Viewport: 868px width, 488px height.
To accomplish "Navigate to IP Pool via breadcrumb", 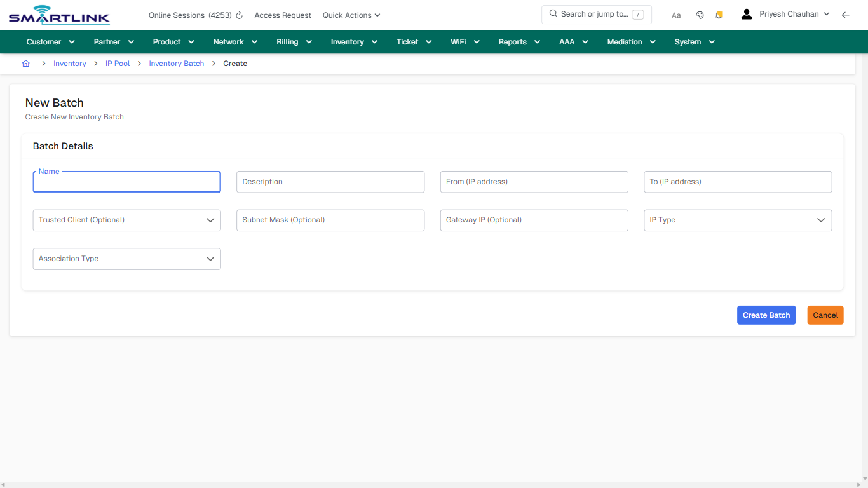I will (x=118, y=63).
